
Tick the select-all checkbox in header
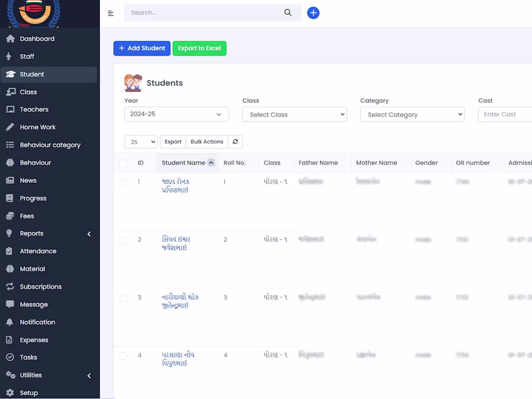pyautogui.click(x=123, y=163)
